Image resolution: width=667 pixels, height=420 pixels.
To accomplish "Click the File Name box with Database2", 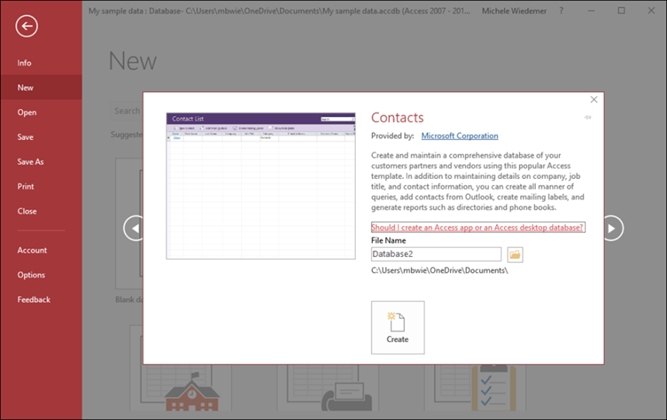I will pyautogui.click(x=436, y=254).
